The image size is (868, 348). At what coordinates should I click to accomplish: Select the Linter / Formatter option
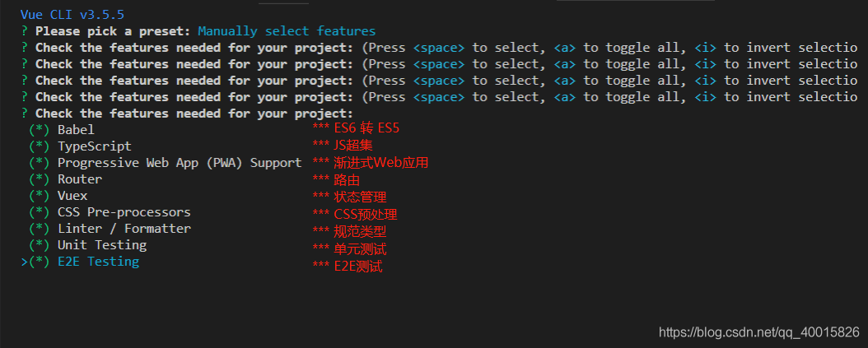(x=124, y=229)
